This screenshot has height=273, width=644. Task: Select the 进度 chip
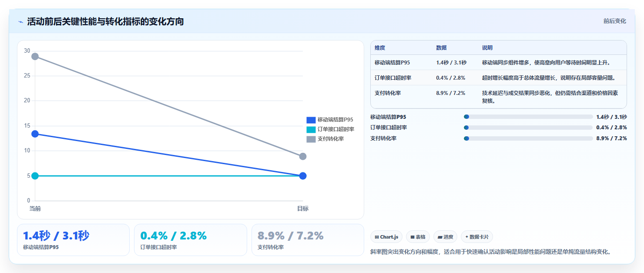(445, 237)
